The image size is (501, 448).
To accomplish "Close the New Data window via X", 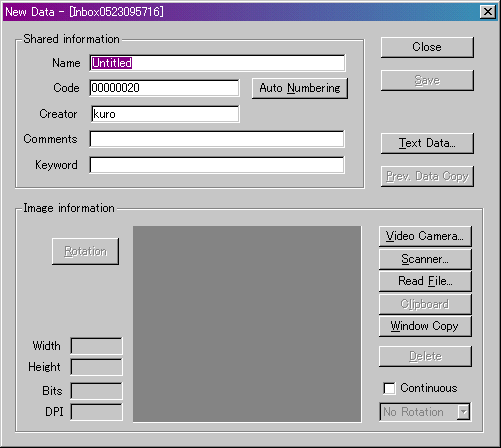I will pos(488,12).
